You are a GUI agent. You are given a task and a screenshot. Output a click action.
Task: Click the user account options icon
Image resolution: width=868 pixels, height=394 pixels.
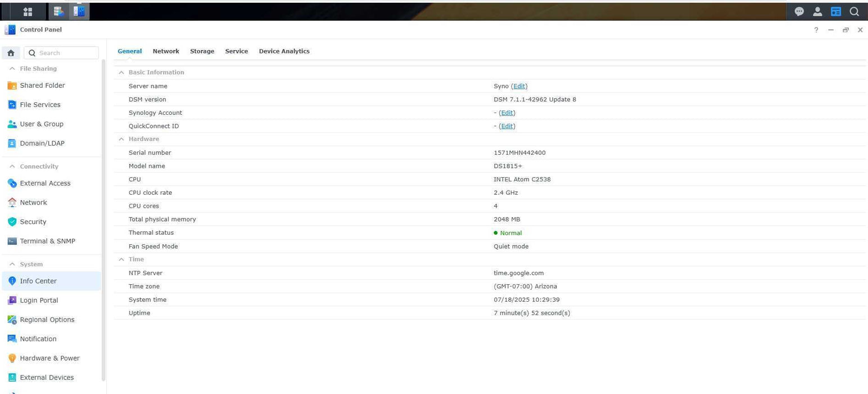[817, 11]
